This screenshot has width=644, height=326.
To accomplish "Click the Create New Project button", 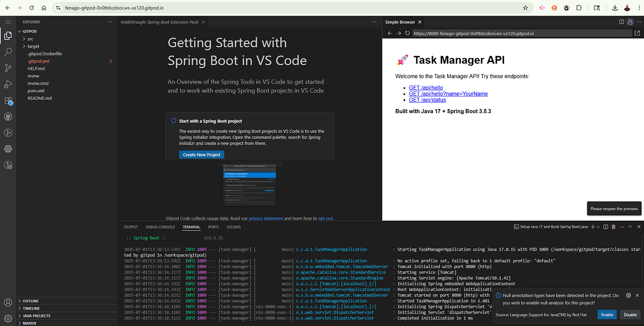I will (x=201, y=154).
